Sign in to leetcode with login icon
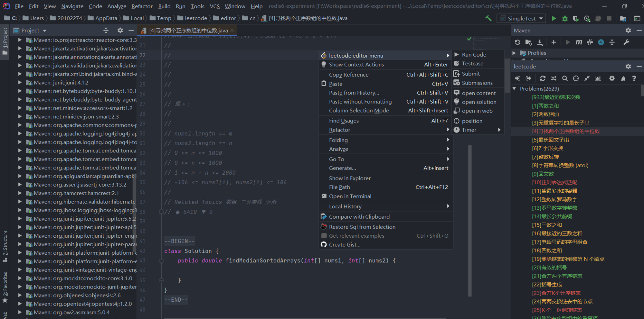 click(x=517, y=78)
